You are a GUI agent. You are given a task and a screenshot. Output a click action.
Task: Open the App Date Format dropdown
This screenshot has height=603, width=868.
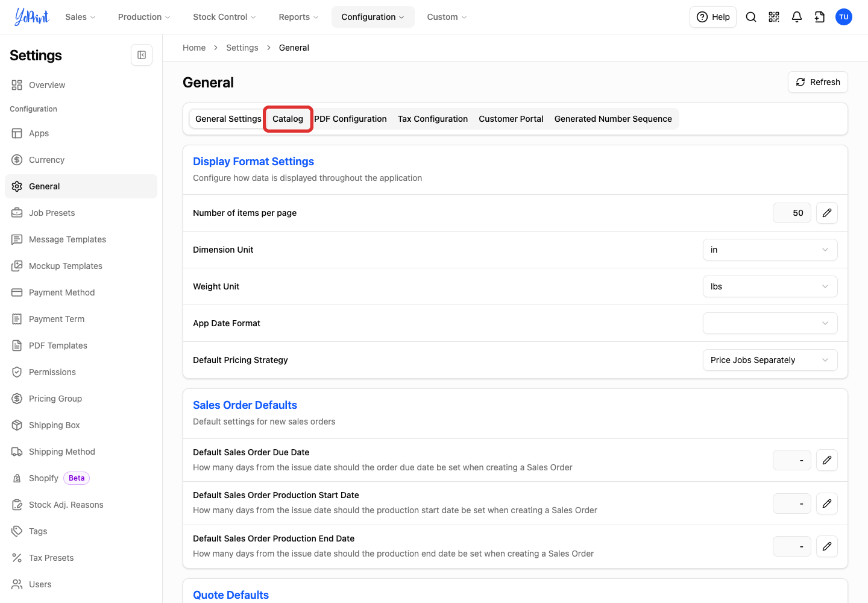pos(770,323)
